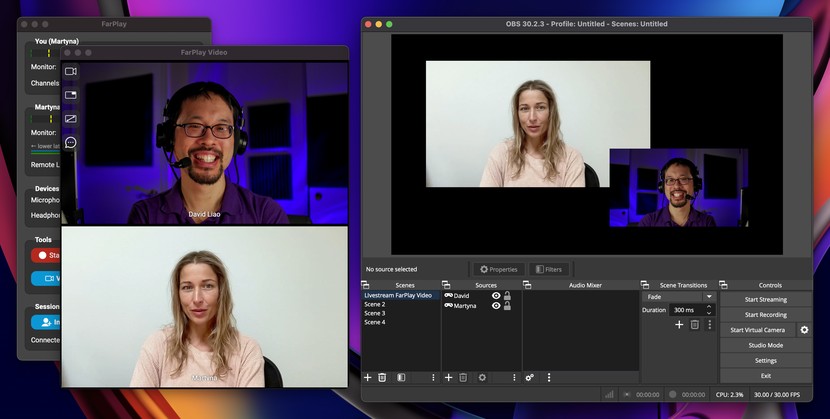
Task: Click the diagonal-slash screen icon in FarPlay Video
Action: point(71,119)
